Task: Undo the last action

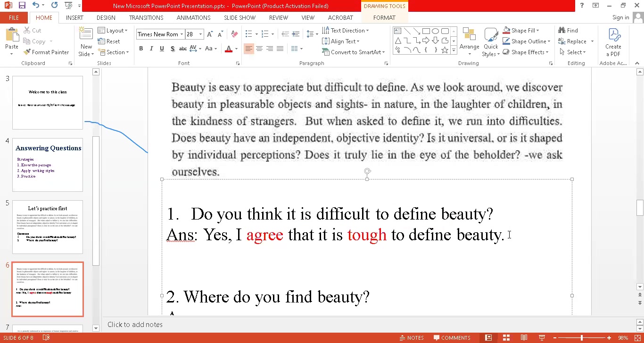Action: click(36, 6)
